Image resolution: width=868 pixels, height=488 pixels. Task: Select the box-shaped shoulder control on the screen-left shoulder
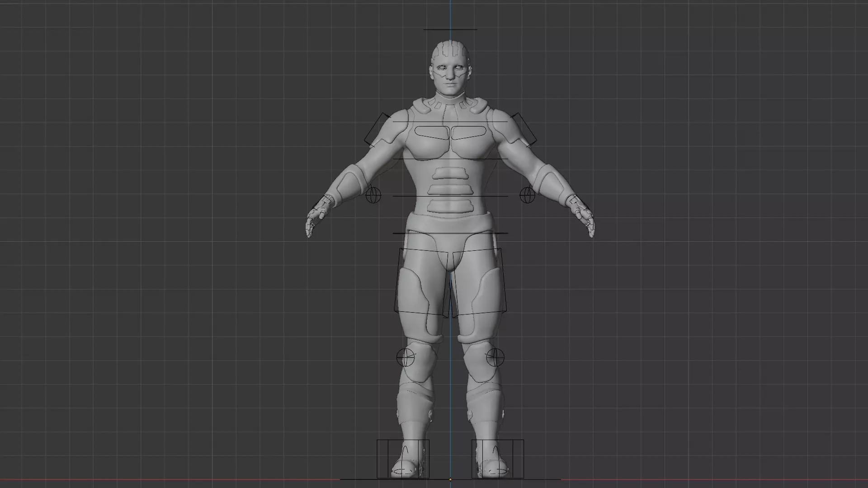coord(378,130)
